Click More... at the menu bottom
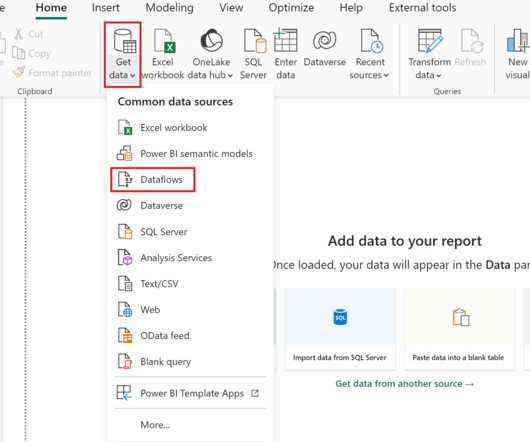This screenshot has height=442, width=530. click(155, 424)
